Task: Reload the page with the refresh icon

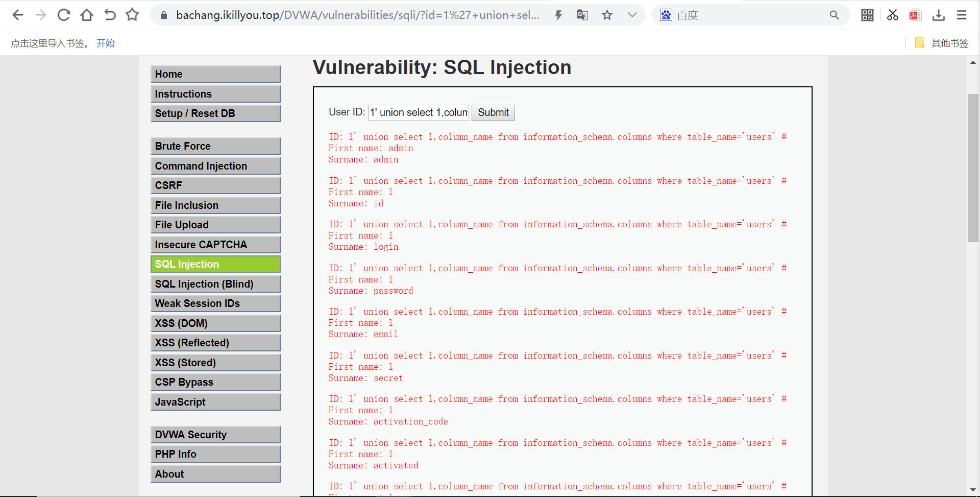Action: (x=64, y=15)
